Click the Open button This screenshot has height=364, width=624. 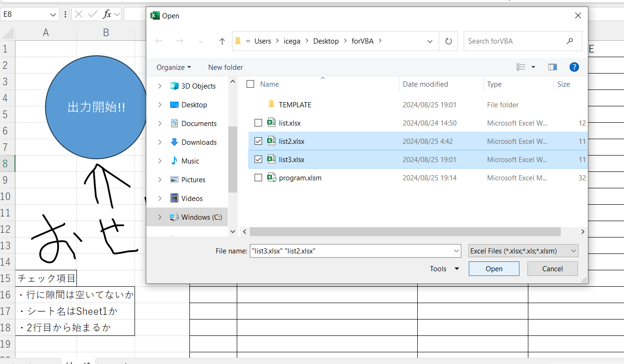[x=494, y=268]
